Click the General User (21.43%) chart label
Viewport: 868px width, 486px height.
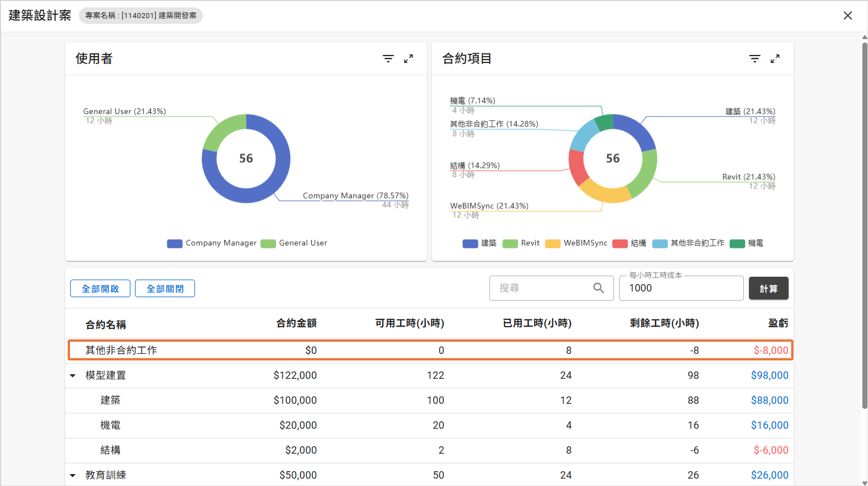click(125, 112)
